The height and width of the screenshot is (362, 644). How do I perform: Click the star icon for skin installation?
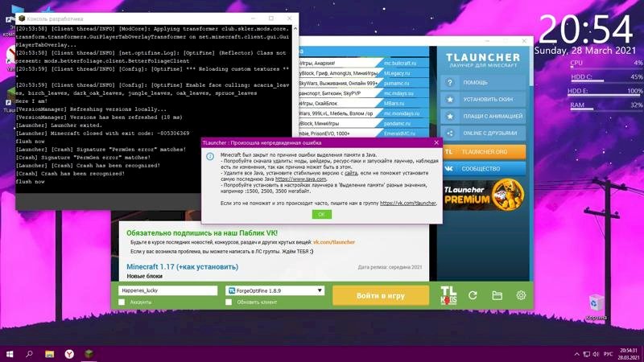click(450, 99)
